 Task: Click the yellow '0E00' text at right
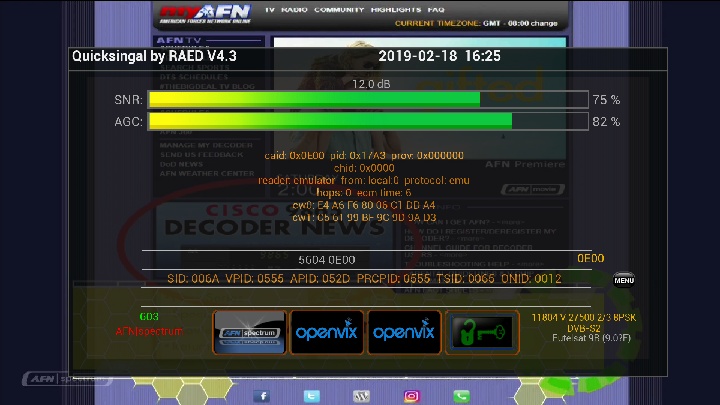591,259
